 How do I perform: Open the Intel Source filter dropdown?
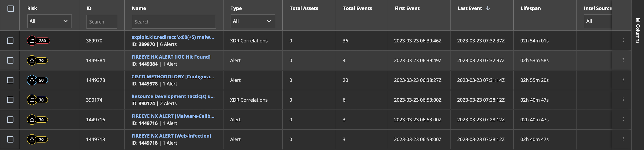[598, 21]
